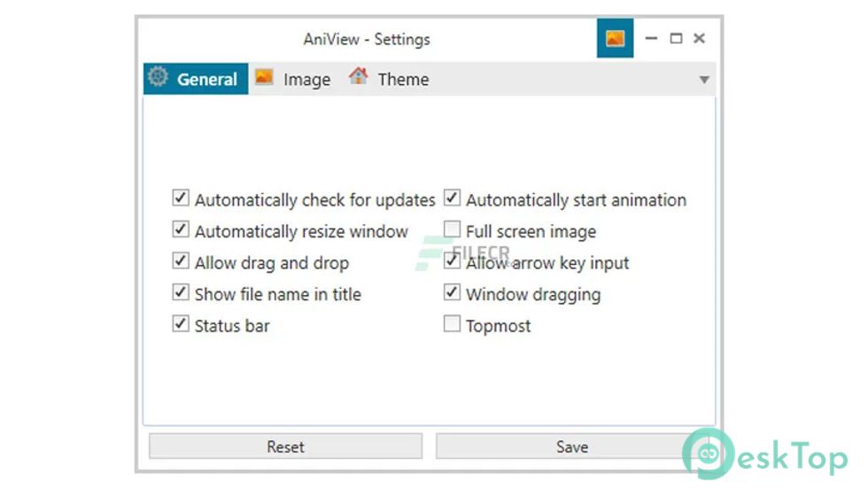This screenshot has height=496, width=868.
Task: Toggle Allow arrow key input checkbox
Action: [452, 260]
